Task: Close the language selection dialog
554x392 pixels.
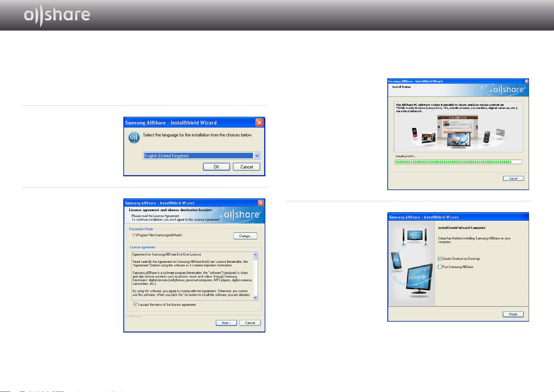Action: (259, 122)
